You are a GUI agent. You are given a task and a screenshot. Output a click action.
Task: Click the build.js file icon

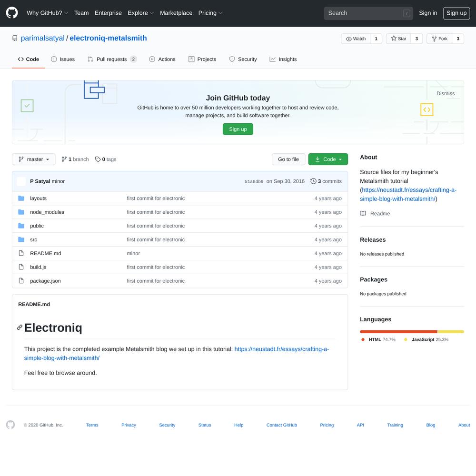21,267
